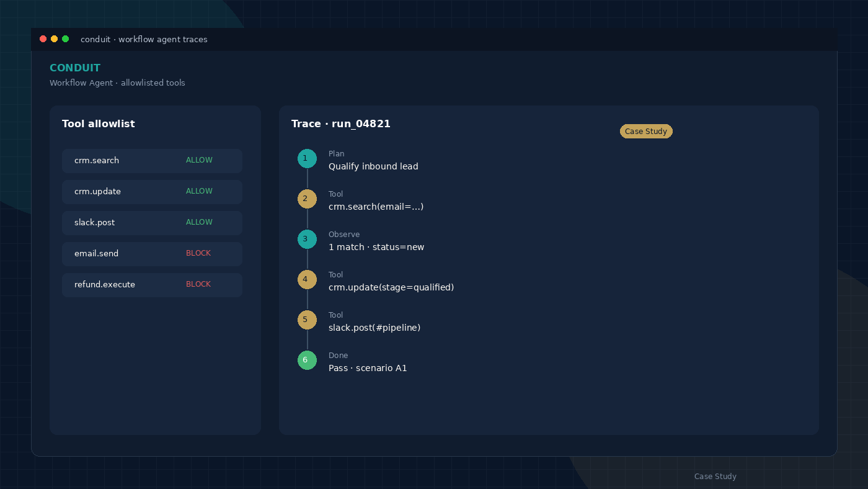
Task: Click BLOCK status for email.send
Action: click(198, 253)
